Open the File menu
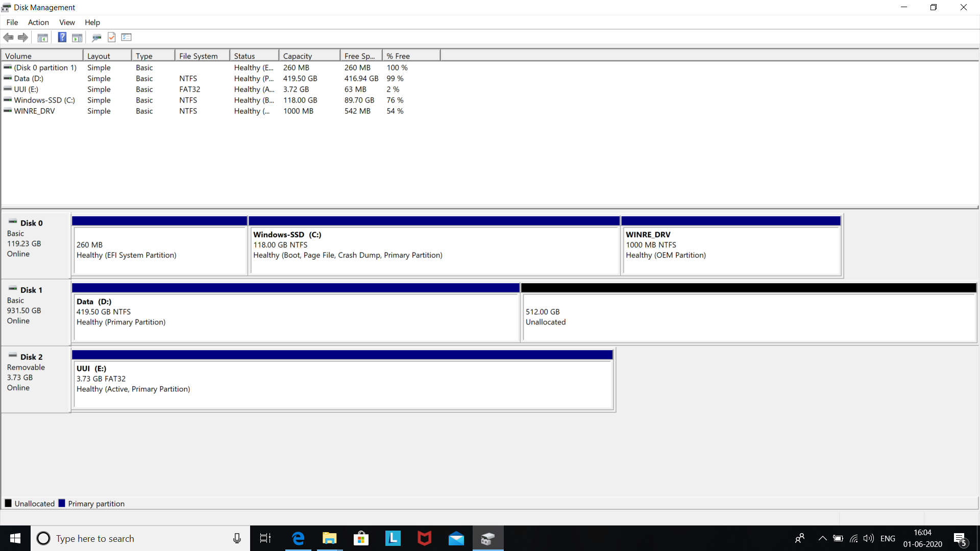This screenshot has height=551, width=980. click(12, 22)
